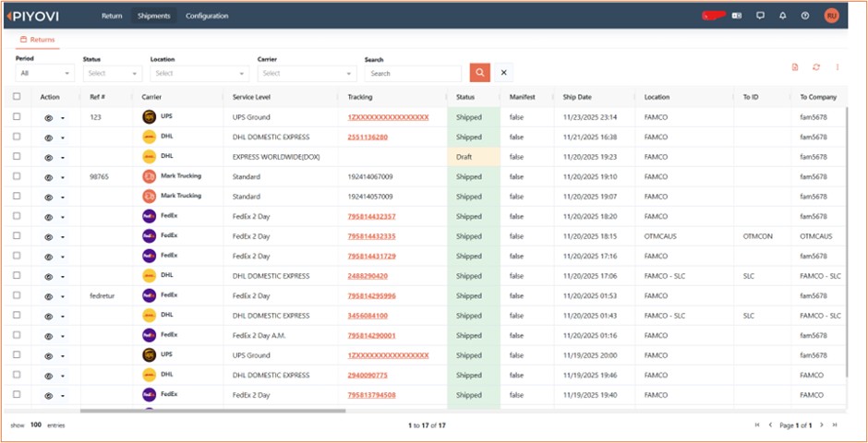The height and width of the screenshot is (443, 868).
Task: Go to the next page arrow
Action: 822,425
